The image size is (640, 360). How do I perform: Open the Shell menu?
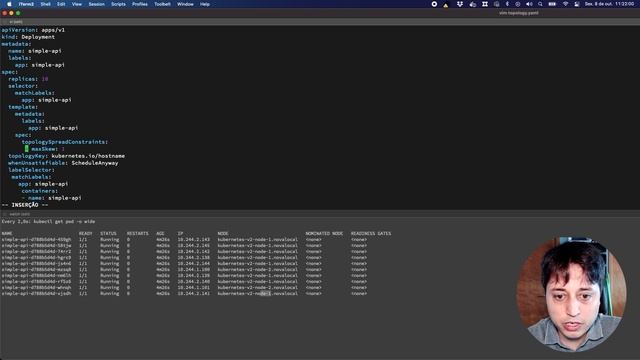pyautogui.click(x=45, y=4)
